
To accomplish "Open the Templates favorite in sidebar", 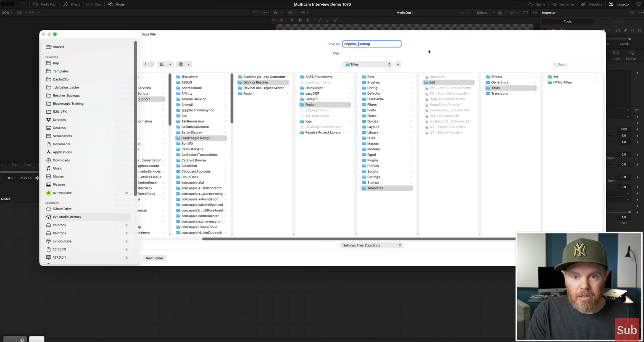I will tap(61, 71).
